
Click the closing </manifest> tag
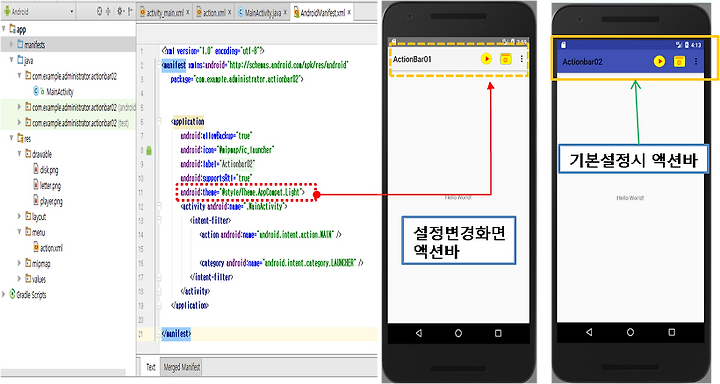pyautogui.click(x=176, y=334)
